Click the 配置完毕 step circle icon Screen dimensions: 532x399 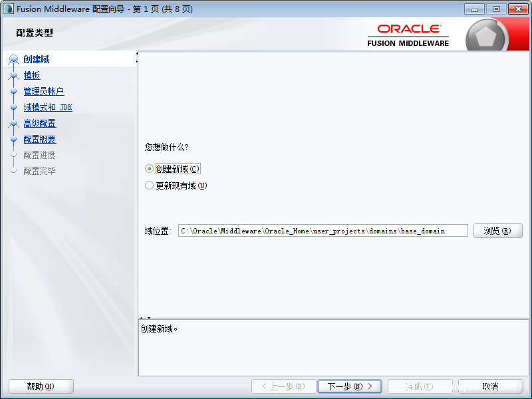[x=13, y=170]
